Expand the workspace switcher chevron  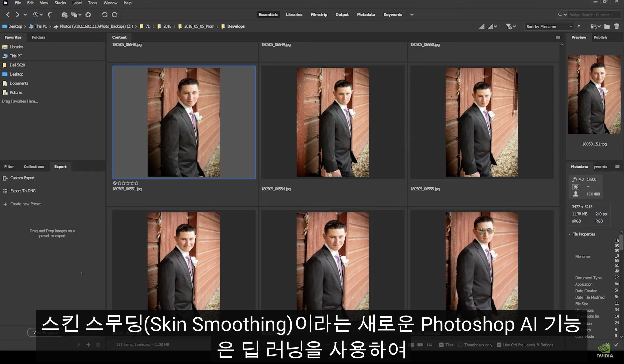click(412, 15)
